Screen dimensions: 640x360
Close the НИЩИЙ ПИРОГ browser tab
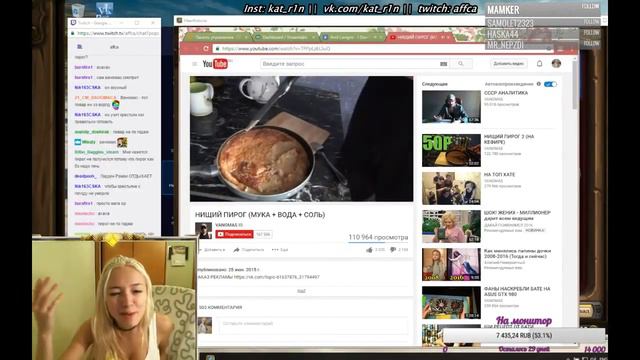[x=448, y=37]
